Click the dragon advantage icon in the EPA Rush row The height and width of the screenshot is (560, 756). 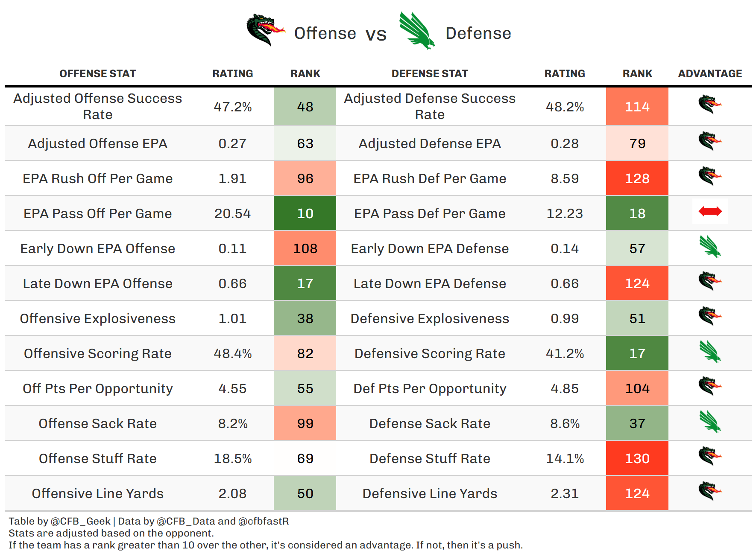tap(710, 176)
